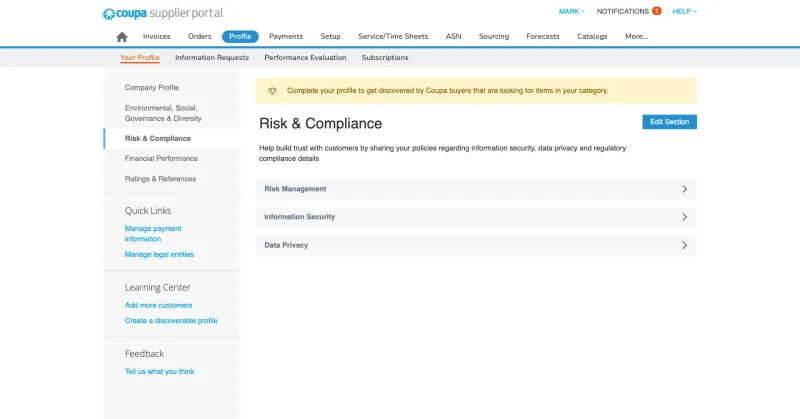Click the Learning Center heading
Image resolution: width=800 pixels, height=419 pixels.
pos(157,287)
